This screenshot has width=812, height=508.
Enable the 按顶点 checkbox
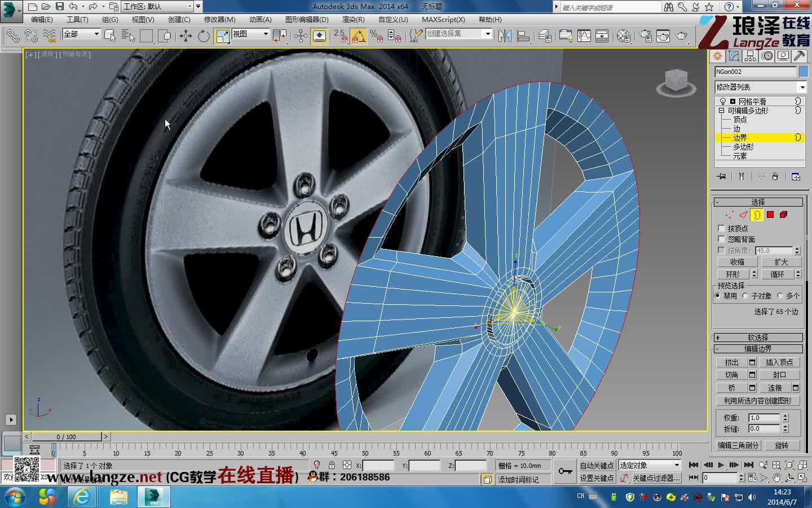point(722,228)
